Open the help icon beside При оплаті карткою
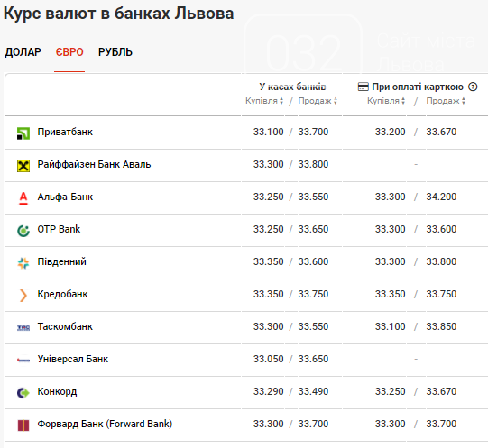The image size is (488, 448). coord(473,87)
